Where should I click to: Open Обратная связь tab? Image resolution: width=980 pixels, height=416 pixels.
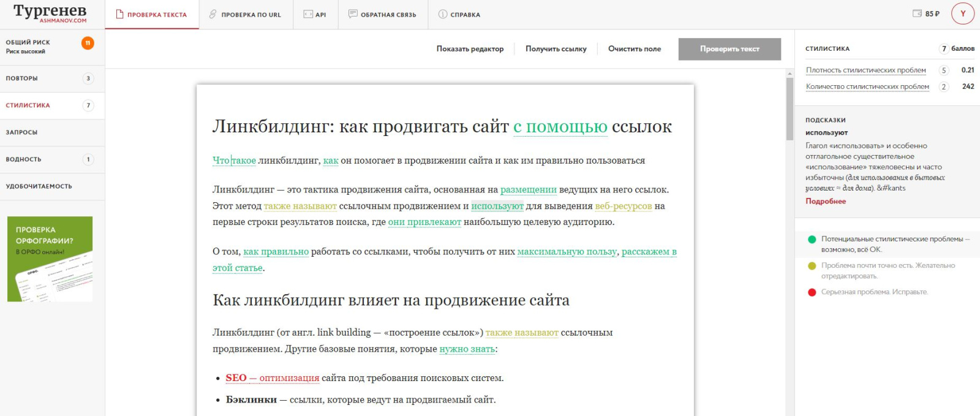(x=382, y=15)
